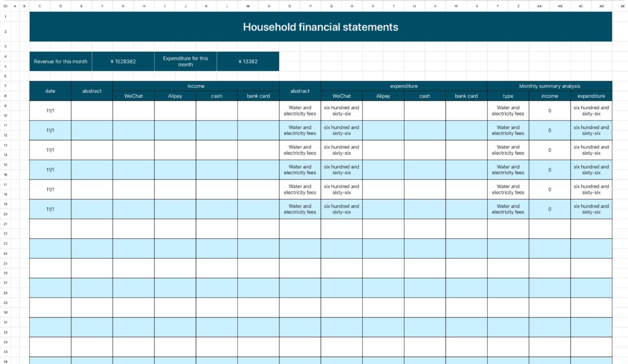Viewport: 628px width, 364px height.
Task: Click the bank card header under income
Action: pos(258,96)
